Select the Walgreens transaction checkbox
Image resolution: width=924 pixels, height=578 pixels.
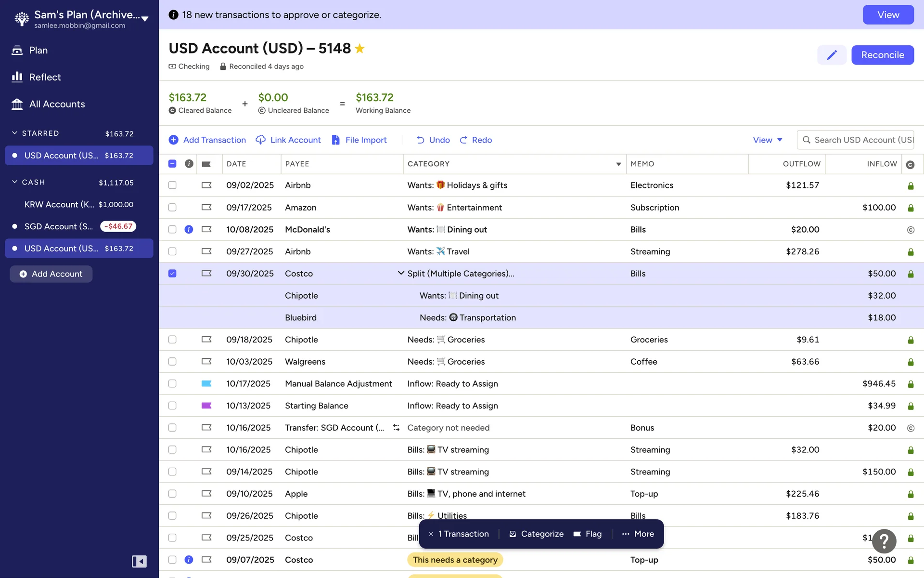(x=172, y=362)
